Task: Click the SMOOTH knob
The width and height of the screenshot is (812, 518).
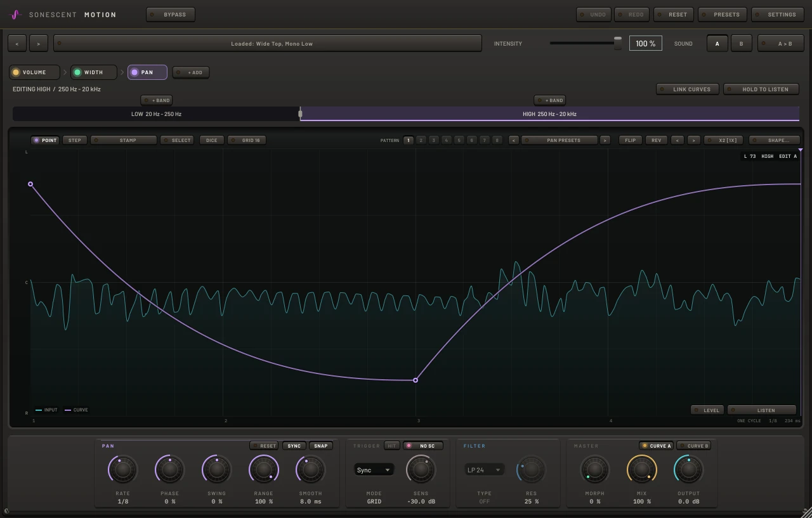Action: point(311,470)
